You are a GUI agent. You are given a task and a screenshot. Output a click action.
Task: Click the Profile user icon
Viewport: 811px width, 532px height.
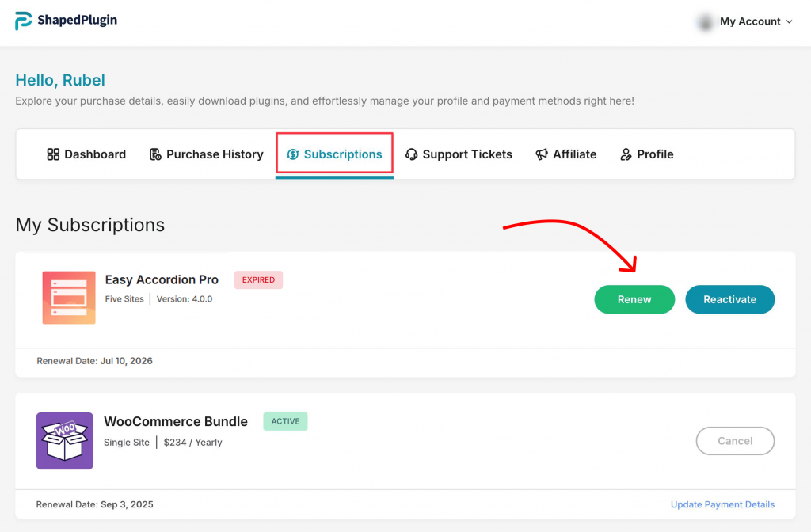coord(626,154)
